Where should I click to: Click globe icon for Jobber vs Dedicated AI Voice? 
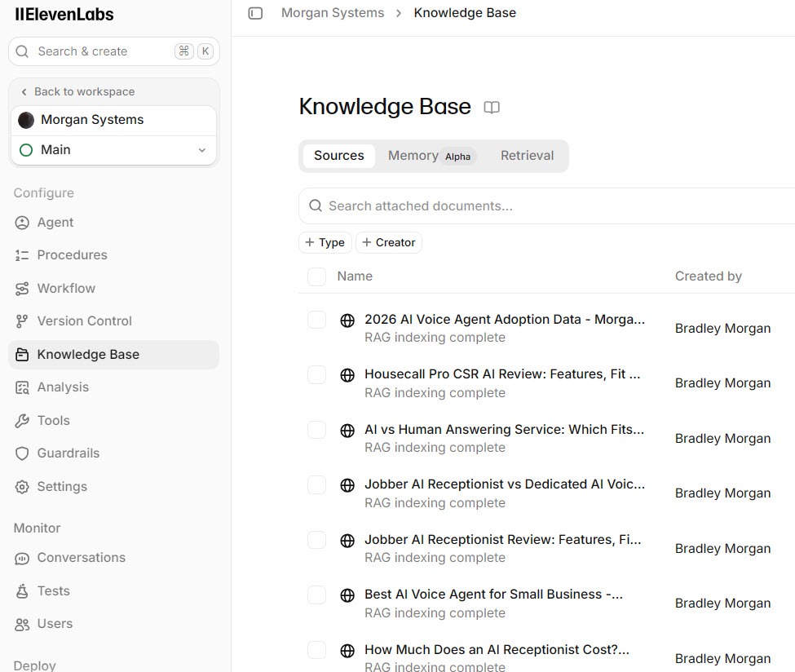pyautogui.click(x=347, y=485)
